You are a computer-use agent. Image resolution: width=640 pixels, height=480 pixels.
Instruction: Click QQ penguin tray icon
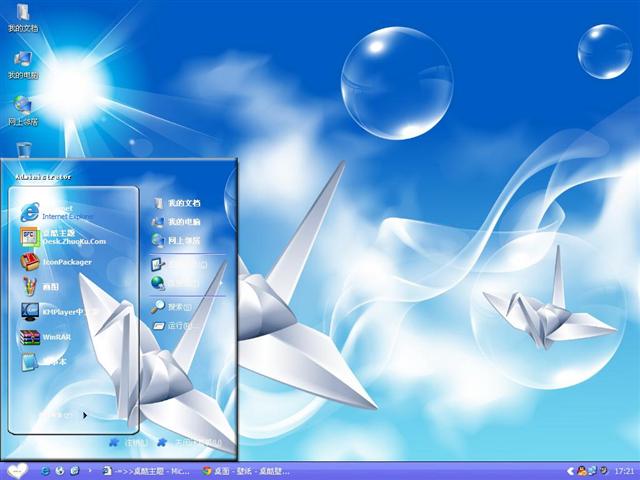tap(582, 471)
